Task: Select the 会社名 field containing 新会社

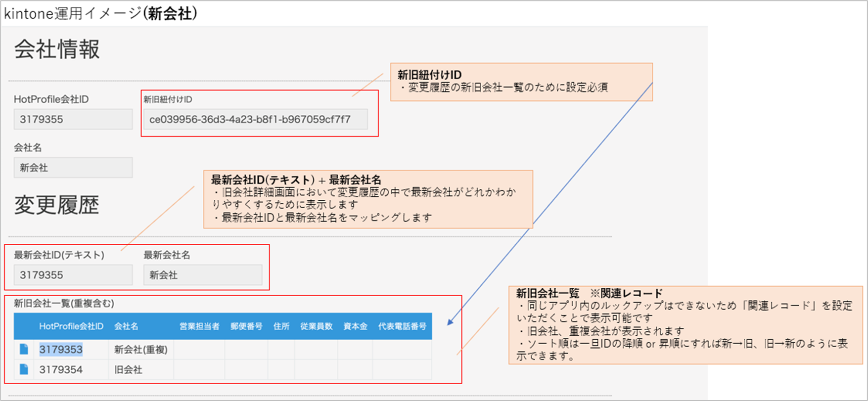Action: pyautogui.click(x=73, y=168)
